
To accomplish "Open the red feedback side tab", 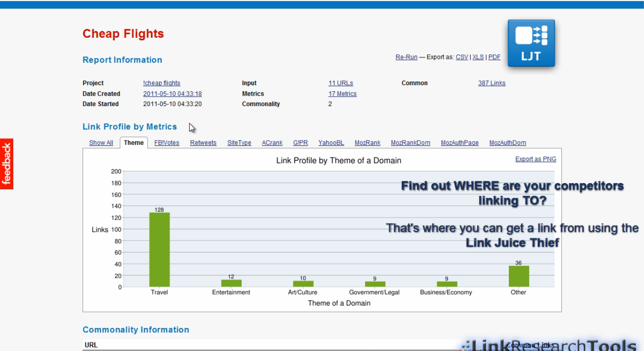I will [6, 164].
